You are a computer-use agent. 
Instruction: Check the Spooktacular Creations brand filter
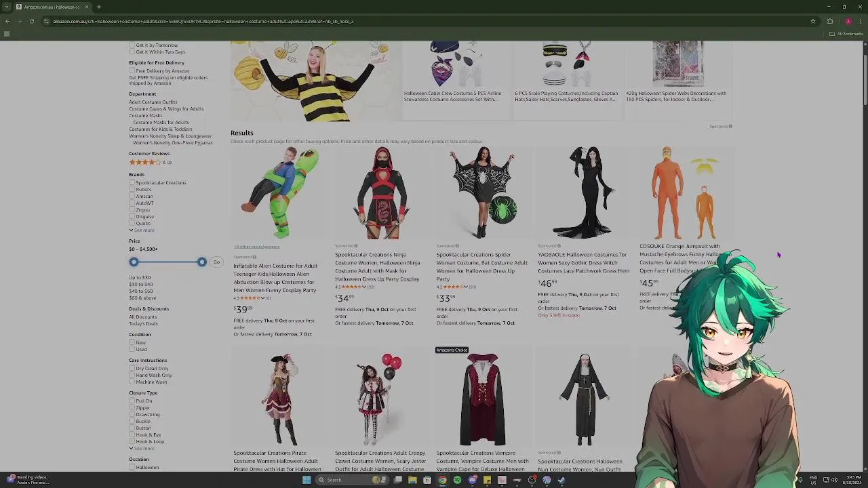tap(132, 182)
